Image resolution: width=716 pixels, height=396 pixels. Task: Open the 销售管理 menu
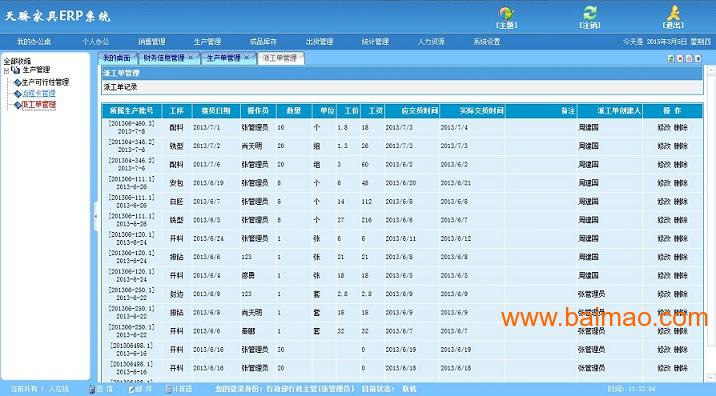tap(152, 42)
